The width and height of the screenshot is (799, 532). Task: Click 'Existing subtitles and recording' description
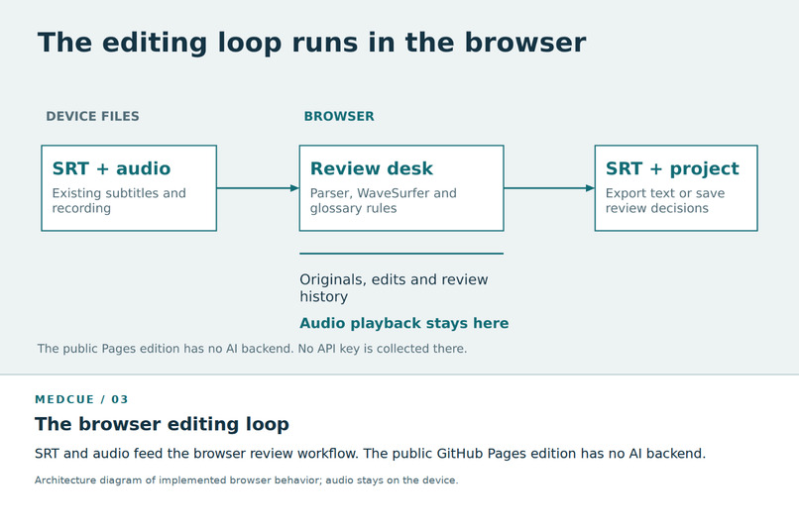click(119, 200)
